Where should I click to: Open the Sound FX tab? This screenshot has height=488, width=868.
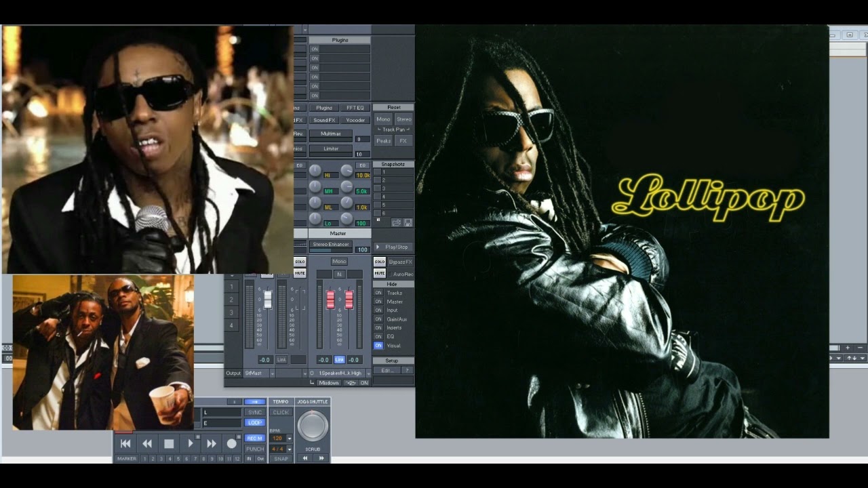click(324, 120)
